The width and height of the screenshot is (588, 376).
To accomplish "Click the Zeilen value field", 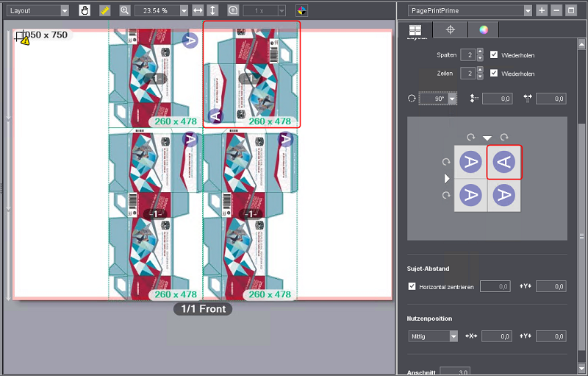I will click(468, 73).
